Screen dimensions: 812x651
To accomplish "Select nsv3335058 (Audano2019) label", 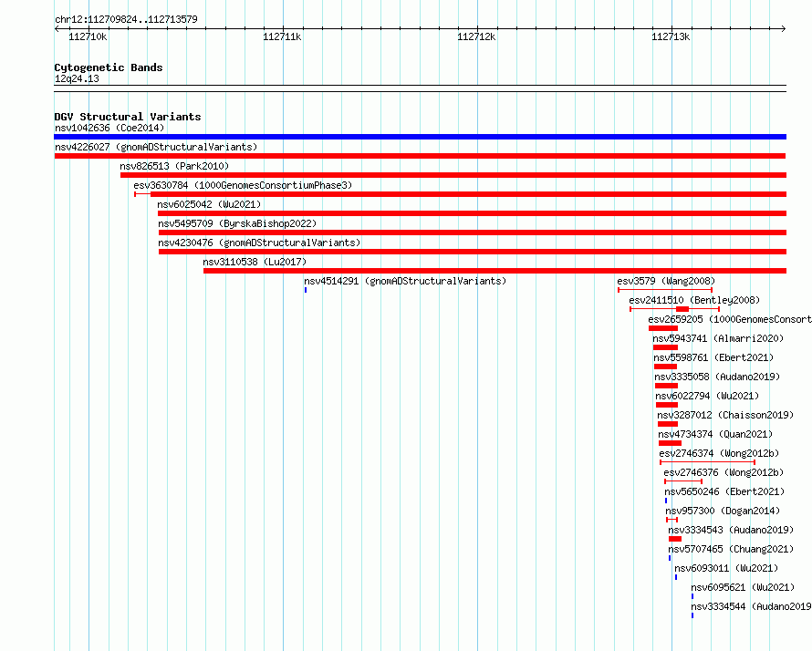I will [717, 377].
